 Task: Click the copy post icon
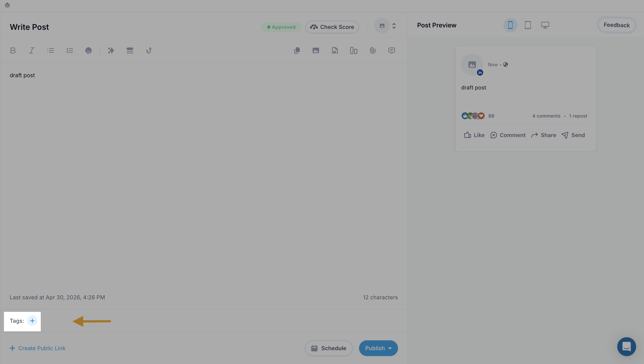pos(297,51)
